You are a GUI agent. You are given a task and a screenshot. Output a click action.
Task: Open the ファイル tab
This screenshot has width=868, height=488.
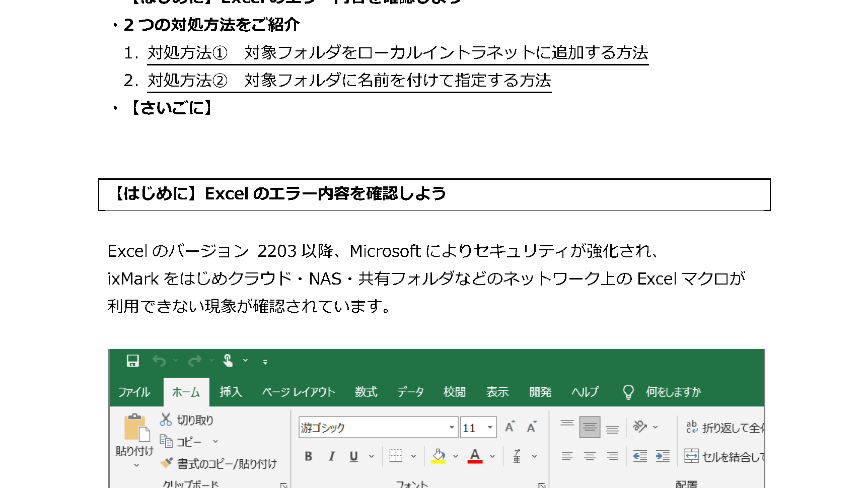[134, 392]
